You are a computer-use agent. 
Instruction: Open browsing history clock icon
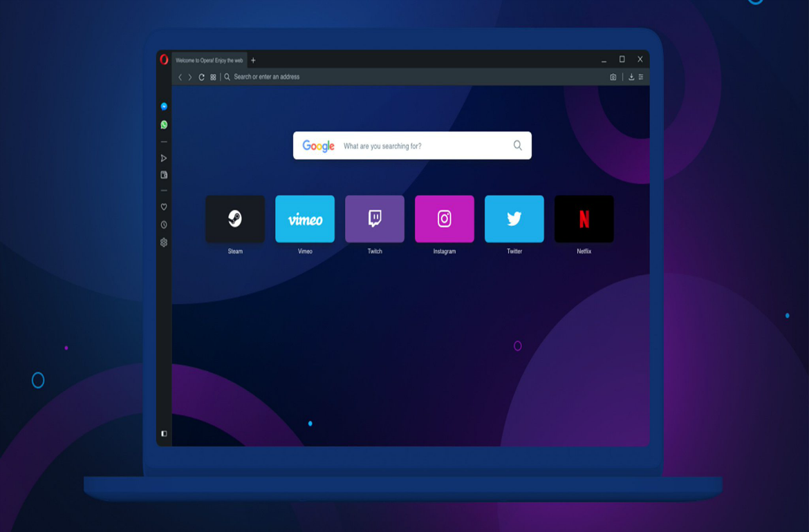pyautogui.click(x=164, y=225)
